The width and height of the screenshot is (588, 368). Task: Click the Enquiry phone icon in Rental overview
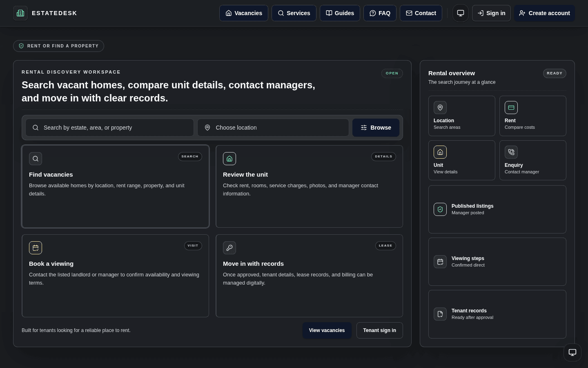point(511,152)
